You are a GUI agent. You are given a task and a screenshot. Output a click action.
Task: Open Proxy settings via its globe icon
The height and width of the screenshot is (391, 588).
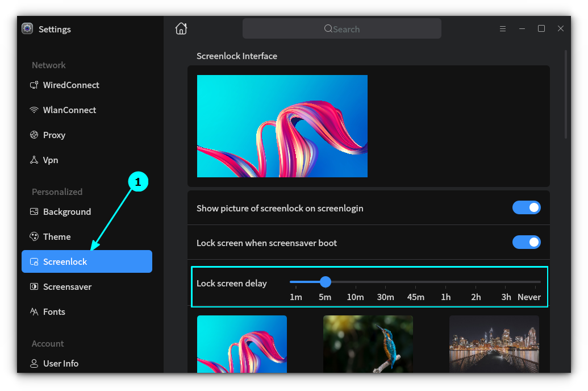[x=34, y=135]
